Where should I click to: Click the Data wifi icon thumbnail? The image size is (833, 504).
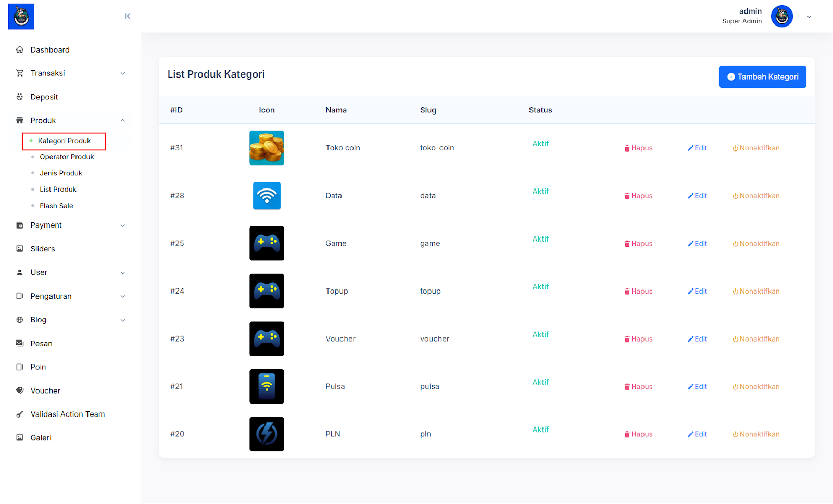tap(267, 196)
